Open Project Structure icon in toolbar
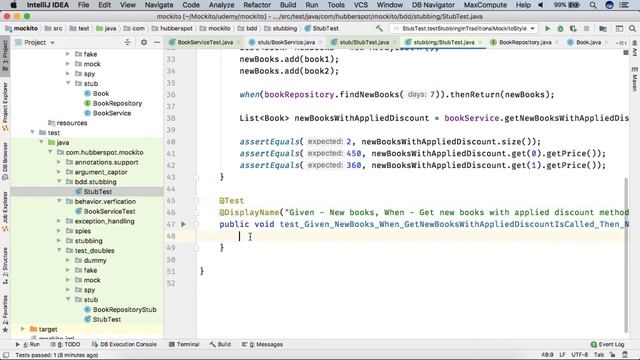 tap(603, 29)
